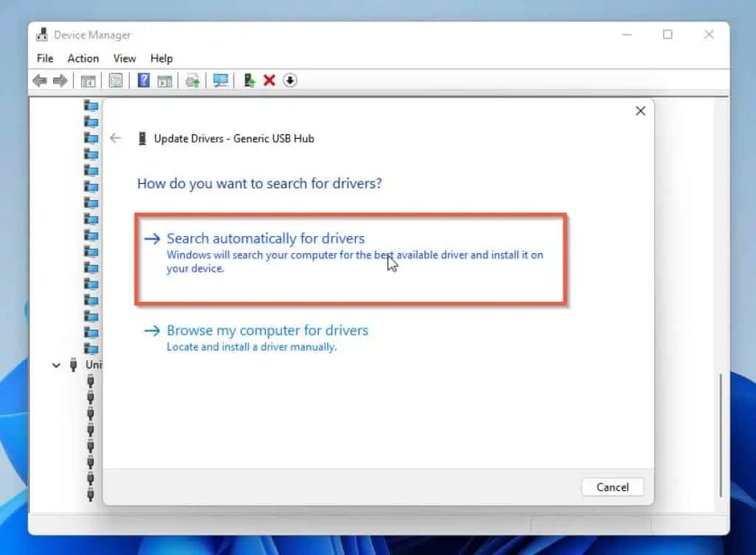
Task: Click the Properties toolbar icon
Action: [116, 80]
